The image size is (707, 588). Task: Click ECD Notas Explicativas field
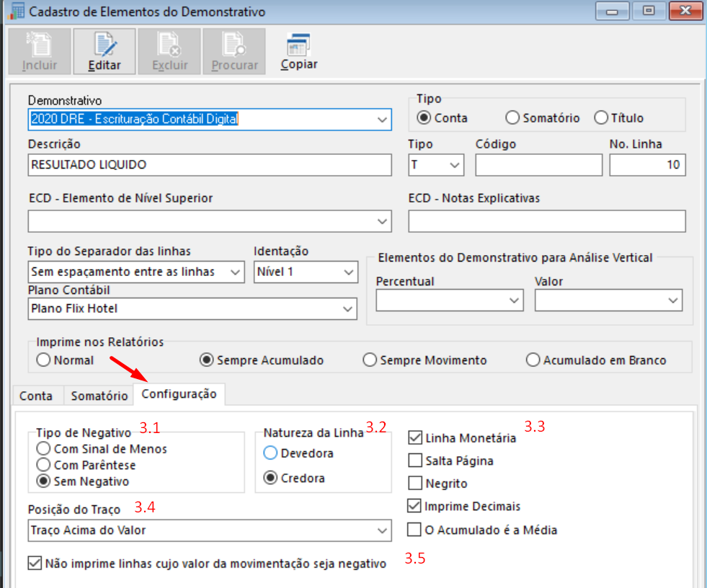pyautogui.click(x=547, y=221)
